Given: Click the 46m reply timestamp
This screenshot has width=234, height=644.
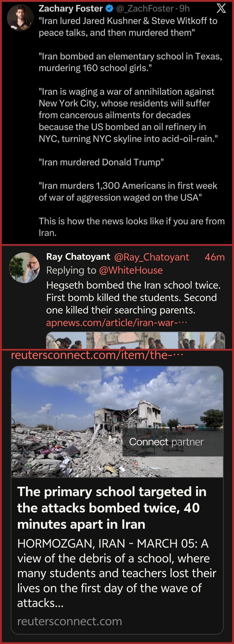Looking at the screenshot, I should coord(214,257).
